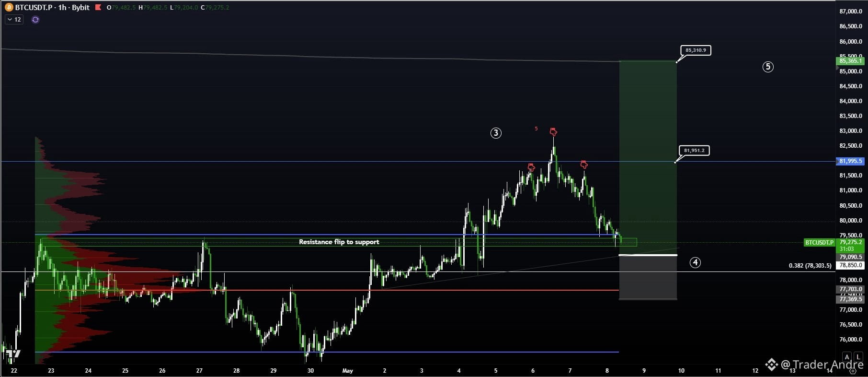Screen dimensions: 868x377
Task: Select the highest red pointing-hand marker at the peak
Action: click(x=553, y=131)
